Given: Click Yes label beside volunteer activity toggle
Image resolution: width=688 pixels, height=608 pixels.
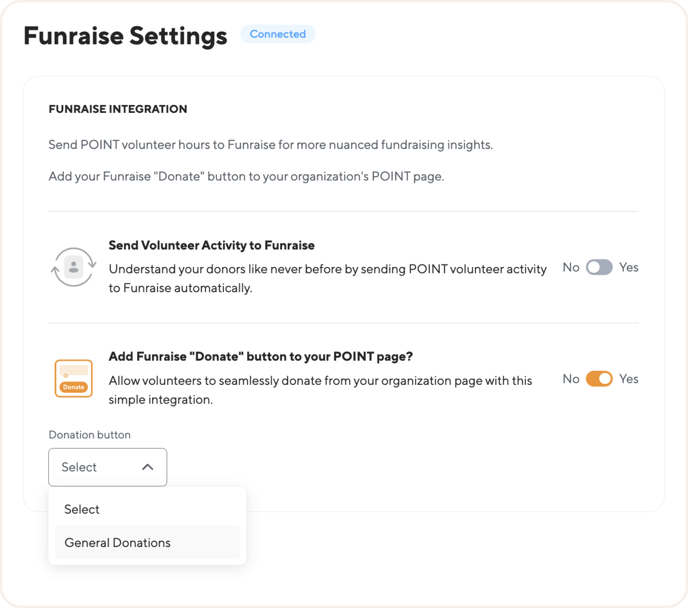Looking at the screenshot, I should coord(628,267).
